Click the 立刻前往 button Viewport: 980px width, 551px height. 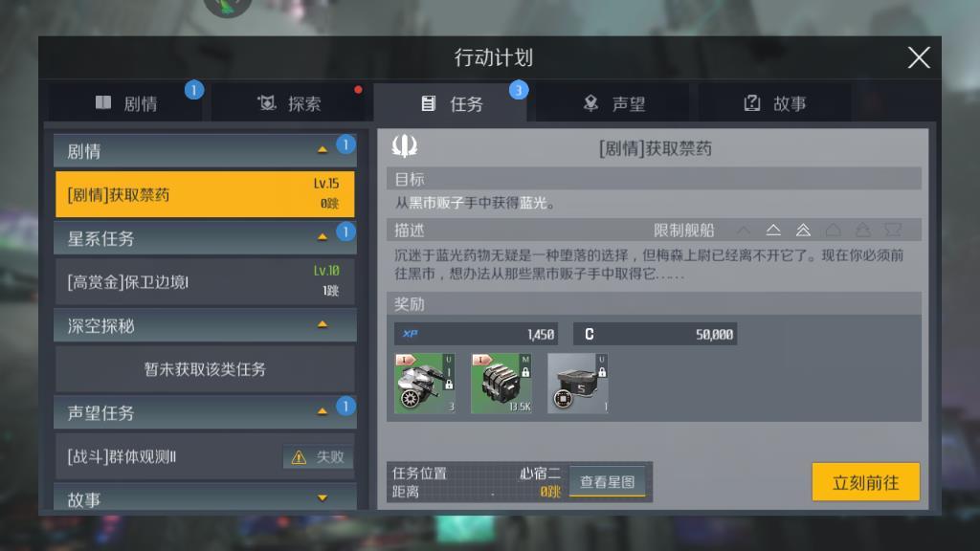point(865,482)
